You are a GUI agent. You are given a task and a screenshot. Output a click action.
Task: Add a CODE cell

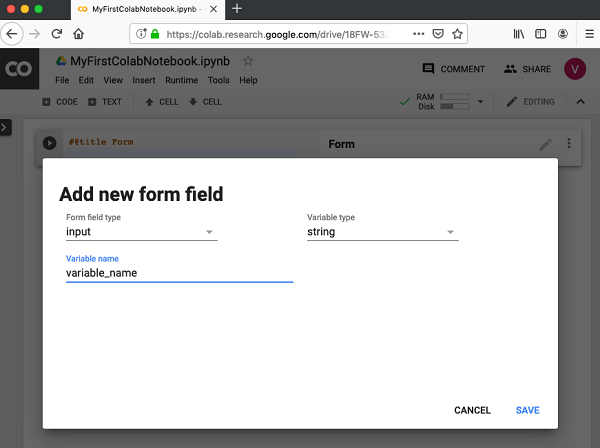pos(60,102)
